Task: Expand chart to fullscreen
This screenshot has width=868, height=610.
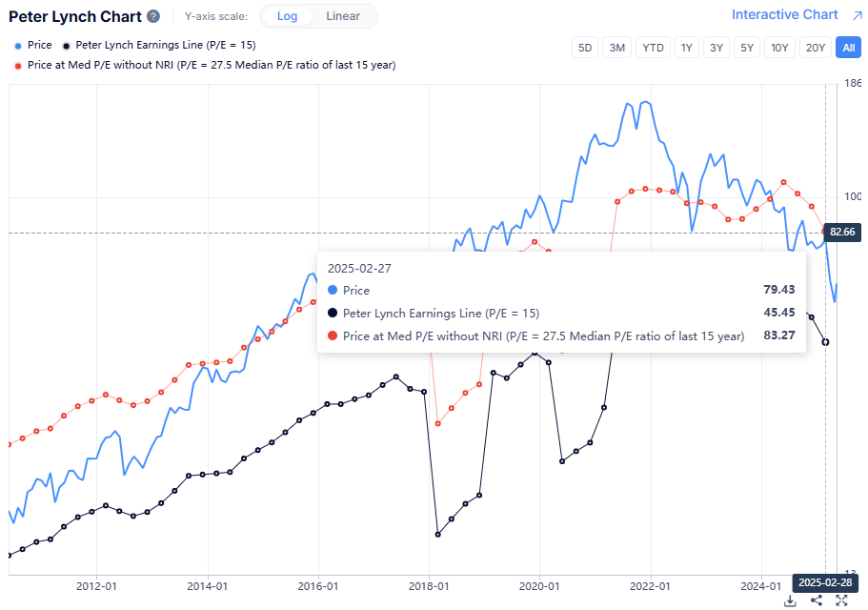Action: point(842,600)
